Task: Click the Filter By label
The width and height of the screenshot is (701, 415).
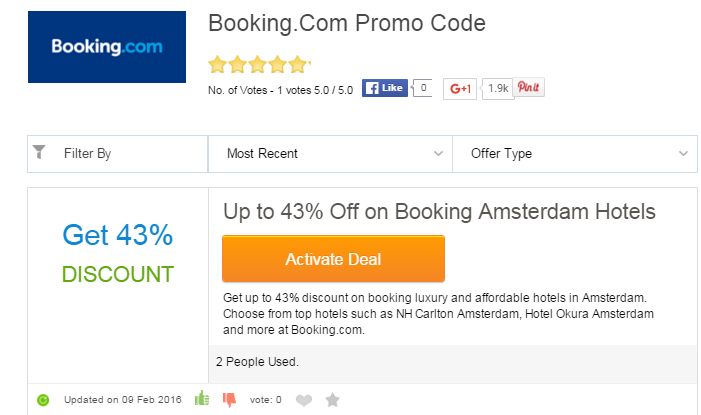Action: (87, 154)
